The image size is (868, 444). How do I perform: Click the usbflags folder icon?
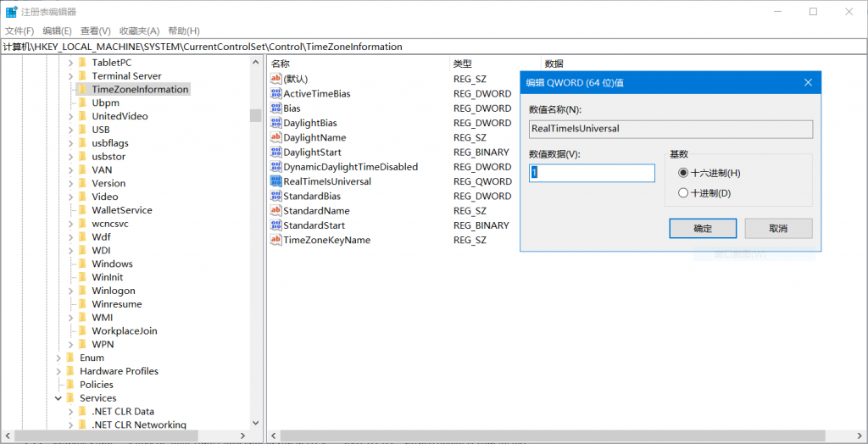point(82,143)
